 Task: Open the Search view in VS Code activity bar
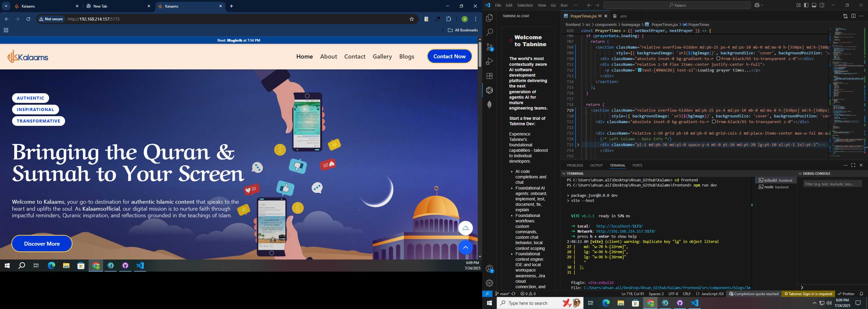(489, 32)
